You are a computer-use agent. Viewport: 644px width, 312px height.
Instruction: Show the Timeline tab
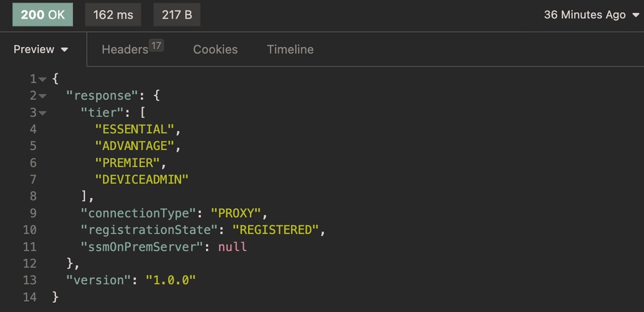tap(290, 50)
